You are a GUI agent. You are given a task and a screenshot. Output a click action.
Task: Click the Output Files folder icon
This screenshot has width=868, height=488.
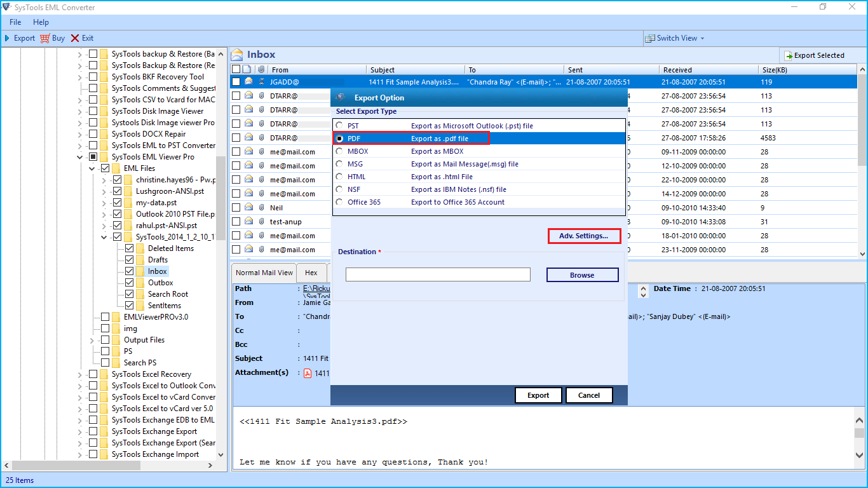coord(116,340)
